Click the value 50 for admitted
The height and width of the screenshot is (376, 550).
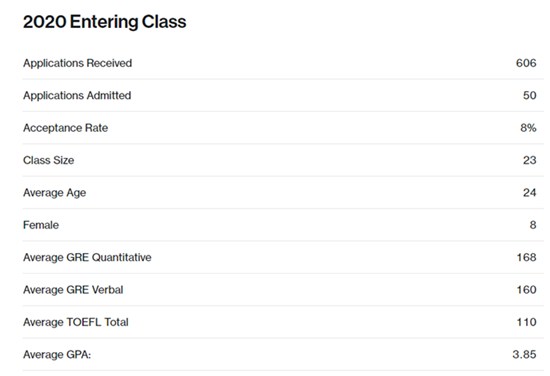point(529,95)
